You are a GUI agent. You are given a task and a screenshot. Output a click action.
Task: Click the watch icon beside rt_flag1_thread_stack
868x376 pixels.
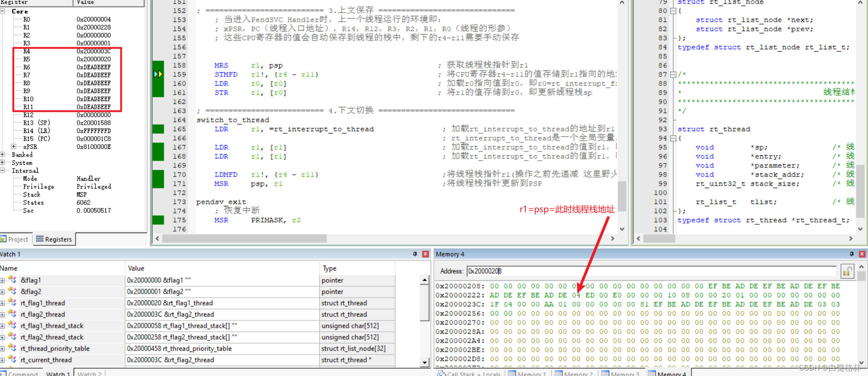(12, 325)
